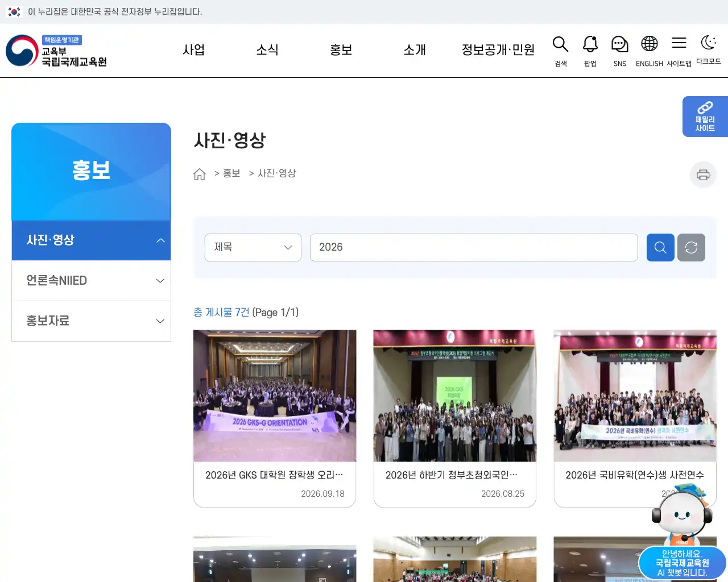The height and width of the screenshot is (582, 728).
Task: Click the 홍보 sidebar banner title
Action: 91,171
